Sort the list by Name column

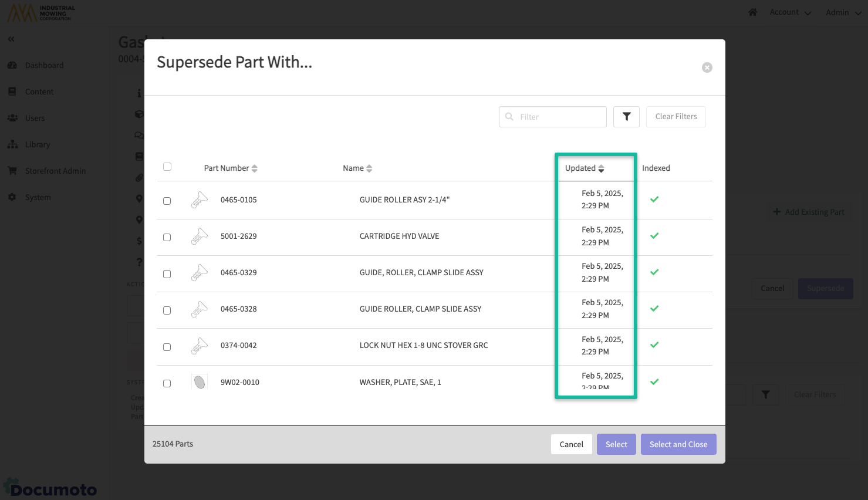[x=357, y=168]
